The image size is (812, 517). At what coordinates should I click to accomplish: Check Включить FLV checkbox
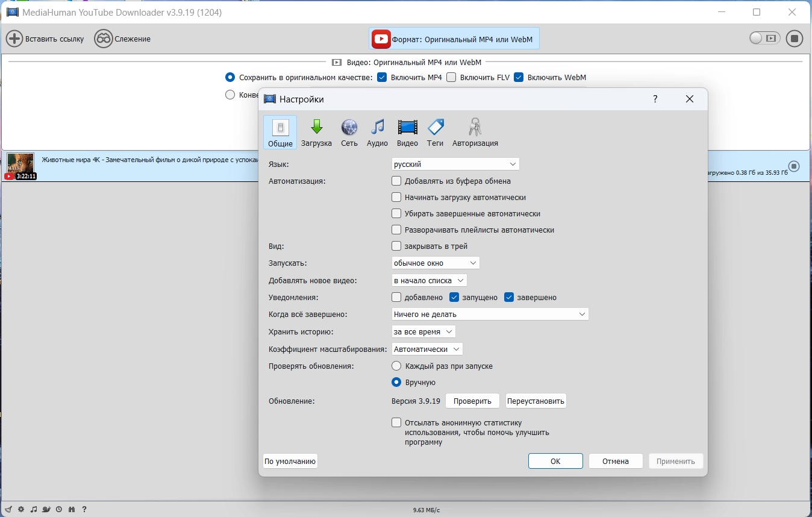451,77
